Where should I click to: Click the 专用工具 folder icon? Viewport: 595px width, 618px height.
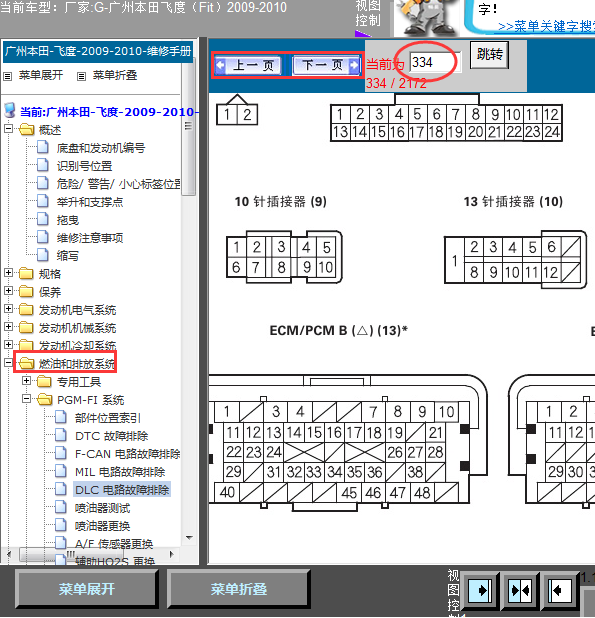point(45,381)
